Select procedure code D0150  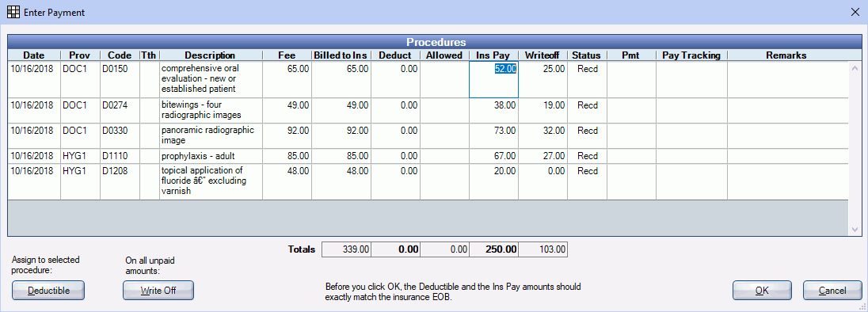click(120, 80)
